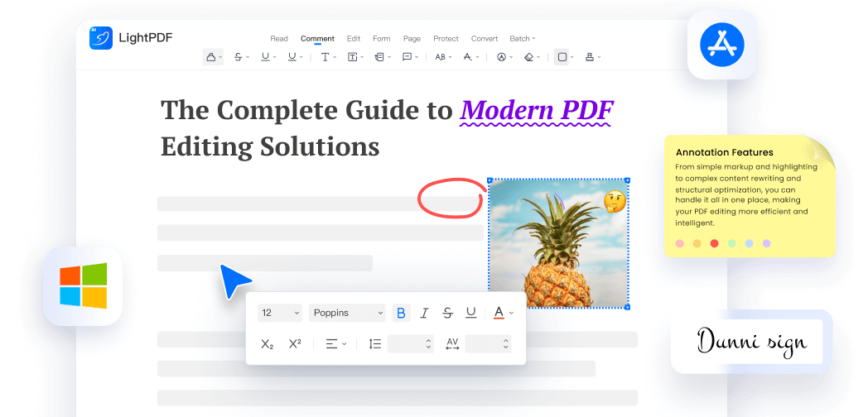
Task: Click the character spacing value field
Action: 489,344
